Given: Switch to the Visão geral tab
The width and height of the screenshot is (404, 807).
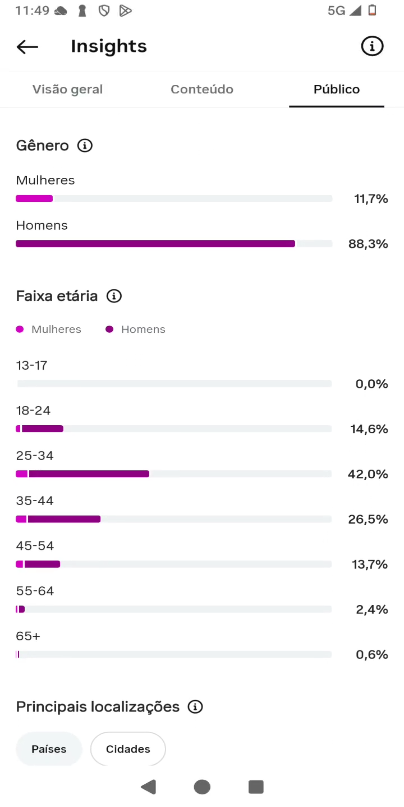Looking at the screenshot, I should 67,90.
